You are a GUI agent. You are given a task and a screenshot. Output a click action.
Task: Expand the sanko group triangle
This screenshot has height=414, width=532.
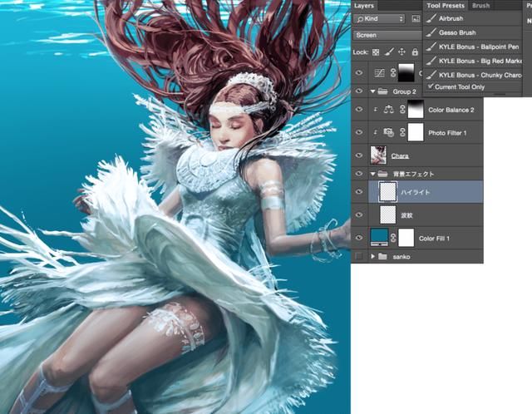coord(373,256)
